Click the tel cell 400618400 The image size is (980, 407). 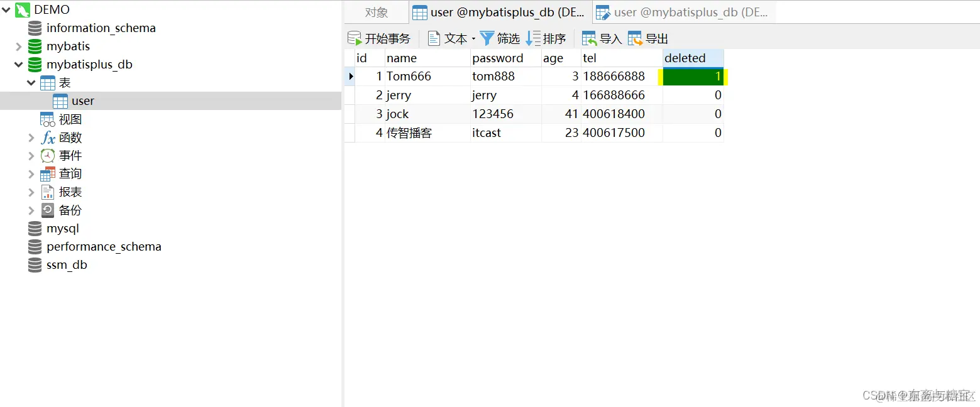(622, 114)
